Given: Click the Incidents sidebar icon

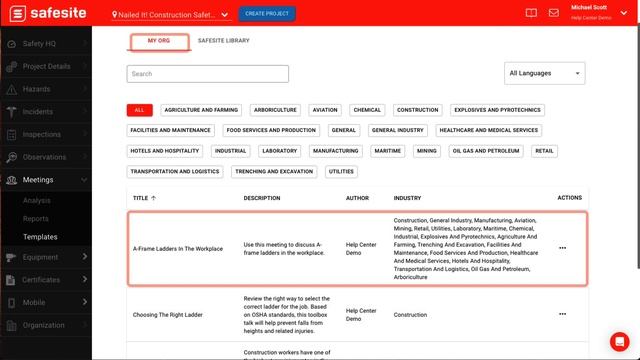Looking at the screenshot, I should pyautogui.click(x=11, y=111).
